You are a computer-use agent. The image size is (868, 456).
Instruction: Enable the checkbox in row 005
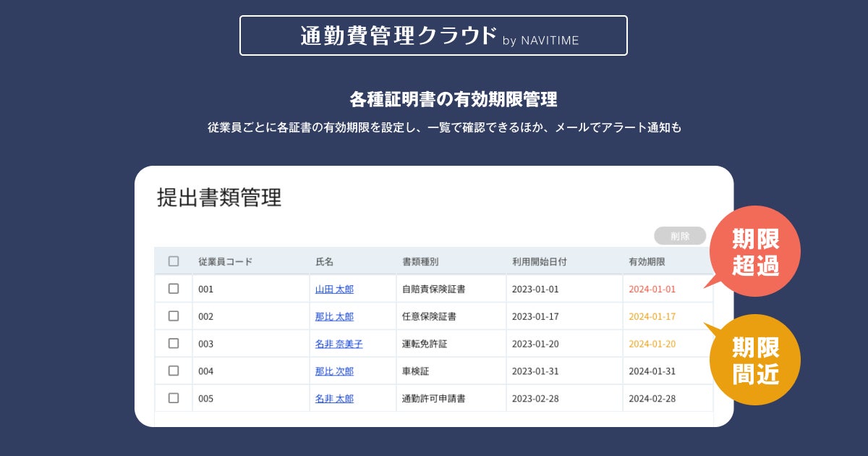point(174,398)
